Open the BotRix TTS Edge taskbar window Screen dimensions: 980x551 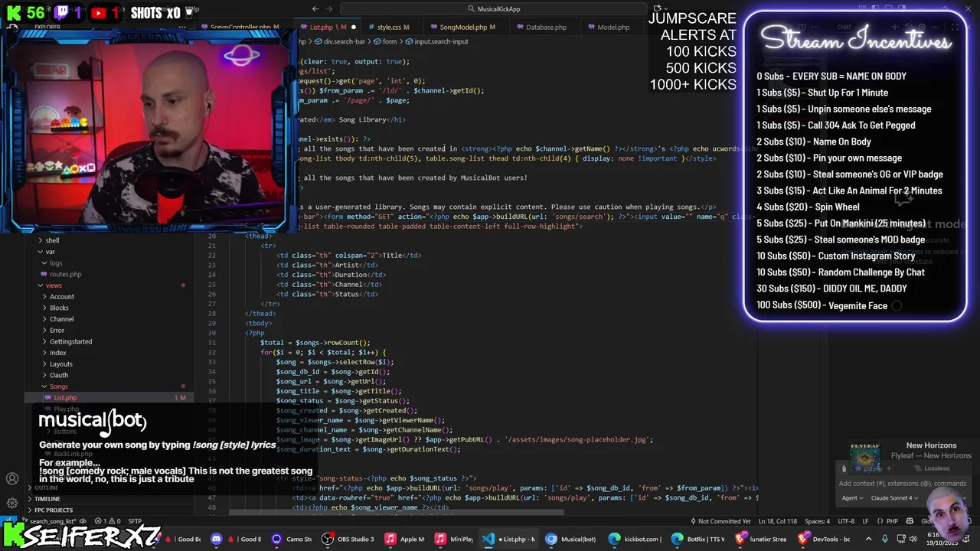pos(697,539)
